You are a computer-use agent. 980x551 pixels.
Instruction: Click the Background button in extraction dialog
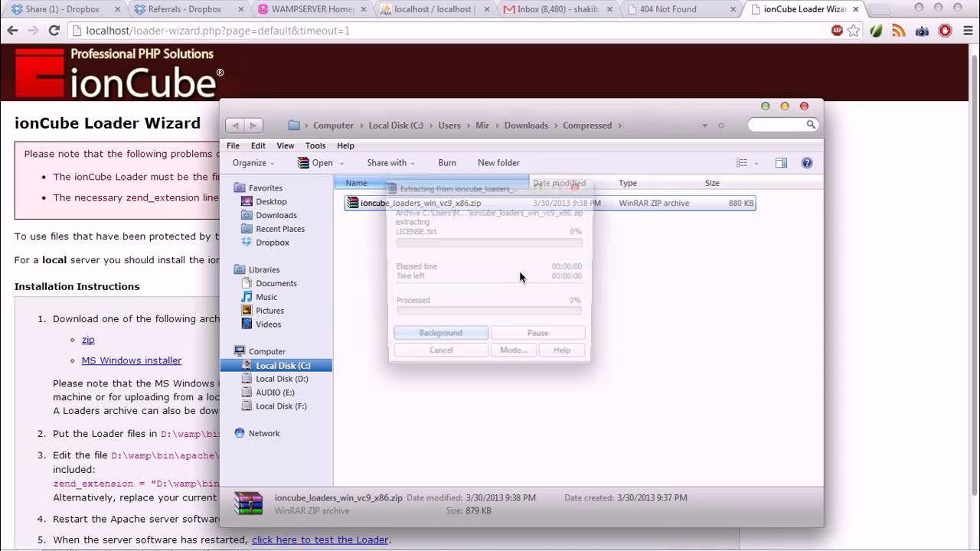(441, 333)
